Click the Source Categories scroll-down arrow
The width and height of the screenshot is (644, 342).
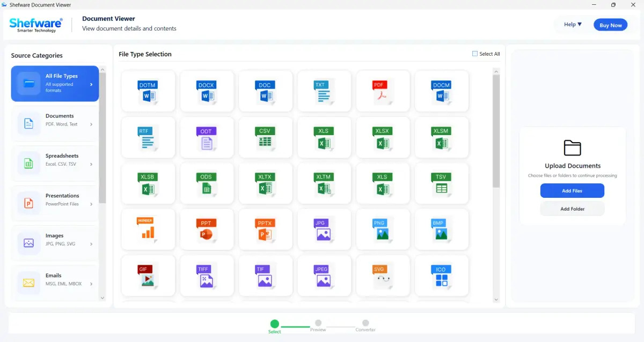click(103, 298)
